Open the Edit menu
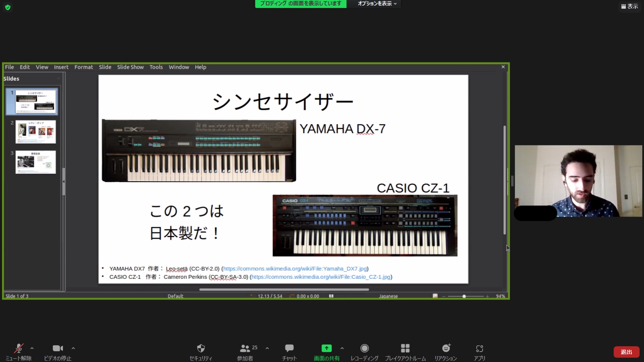Viewport: 644px width, 362px height. click(25, 67)
